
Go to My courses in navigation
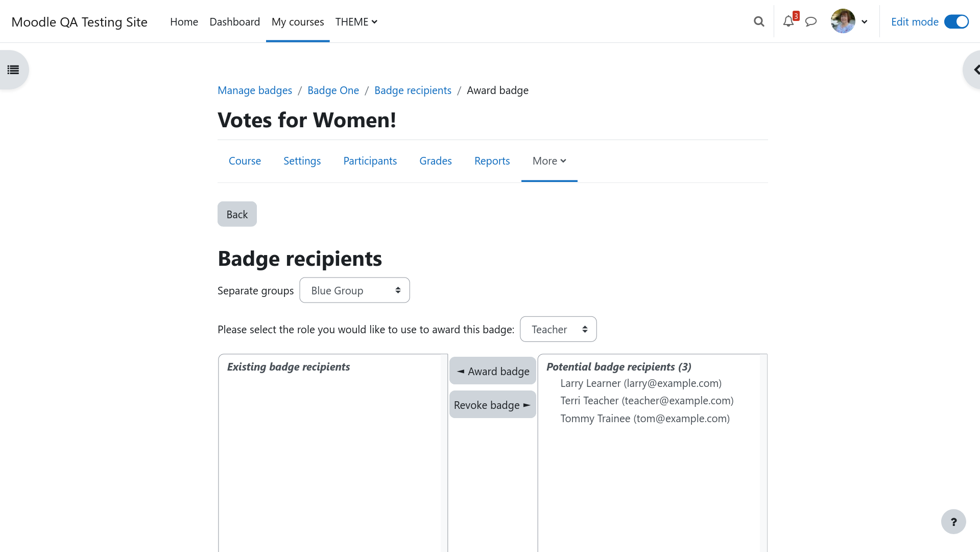click(298, 21)
